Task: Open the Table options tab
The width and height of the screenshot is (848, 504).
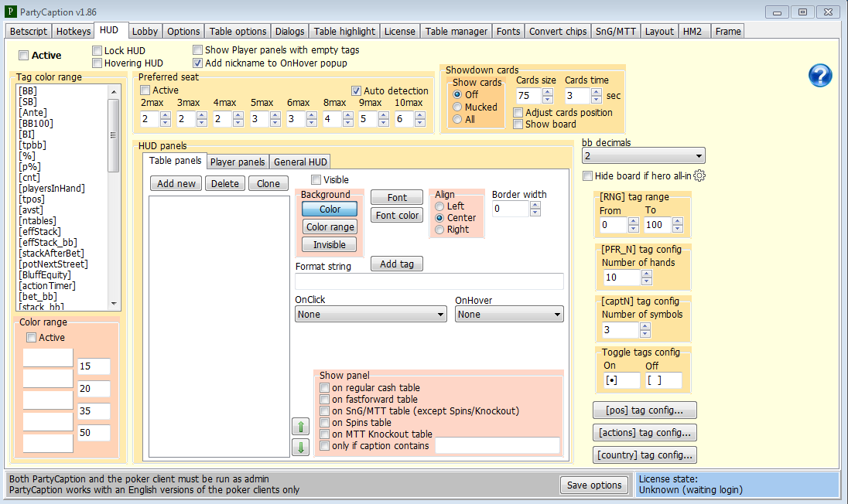Action: (x=238, y=32)
